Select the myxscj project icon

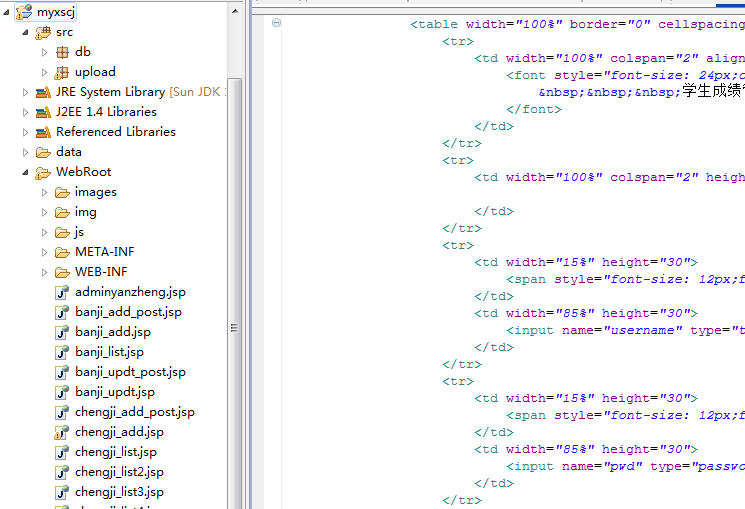[x=24, y=12]
